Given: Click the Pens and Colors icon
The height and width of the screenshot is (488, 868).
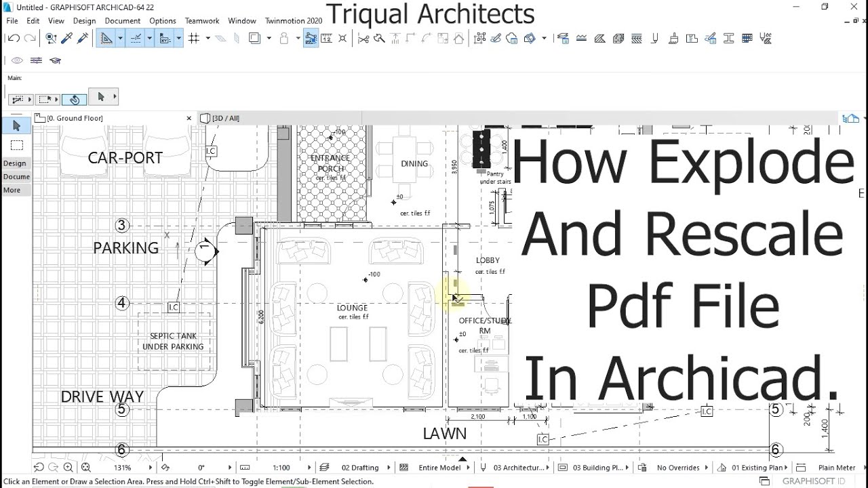Looking at the screenshot, I should coord(654,39).
